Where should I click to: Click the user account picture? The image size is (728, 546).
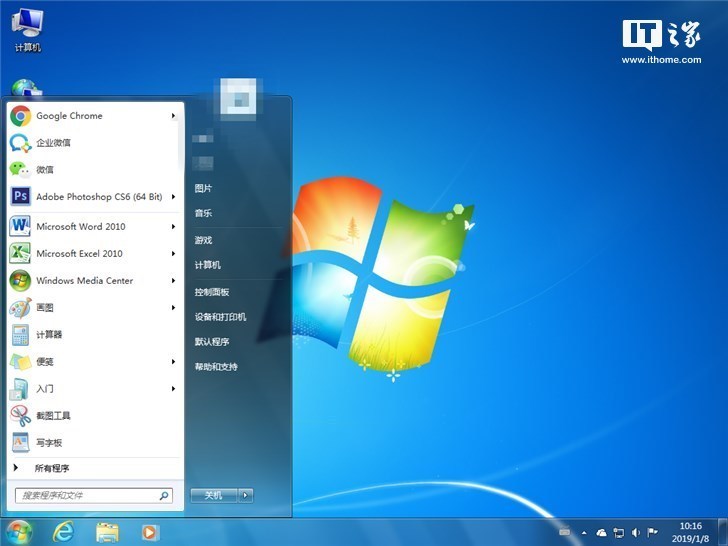[238, 99]
